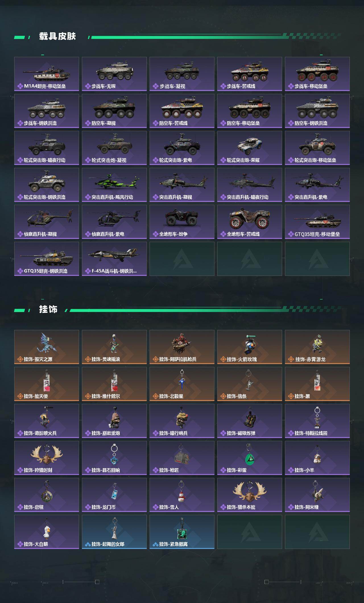
Task: Select the 挂饰-毁灭之源 charm
Action: (x=47, y=347)
